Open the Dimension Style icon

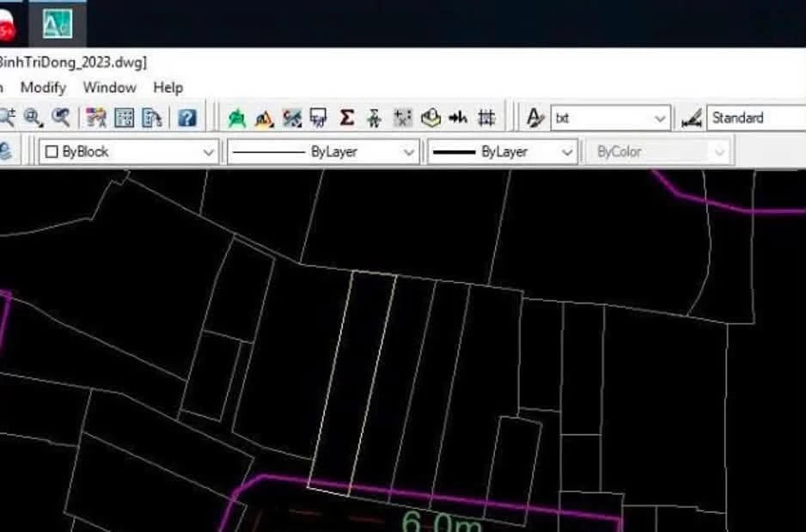click(692, 119)
